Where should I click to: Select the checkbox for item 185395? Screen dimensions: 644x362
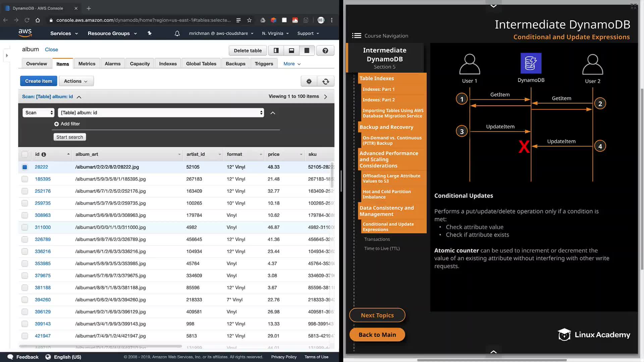(x=25, y=179)
